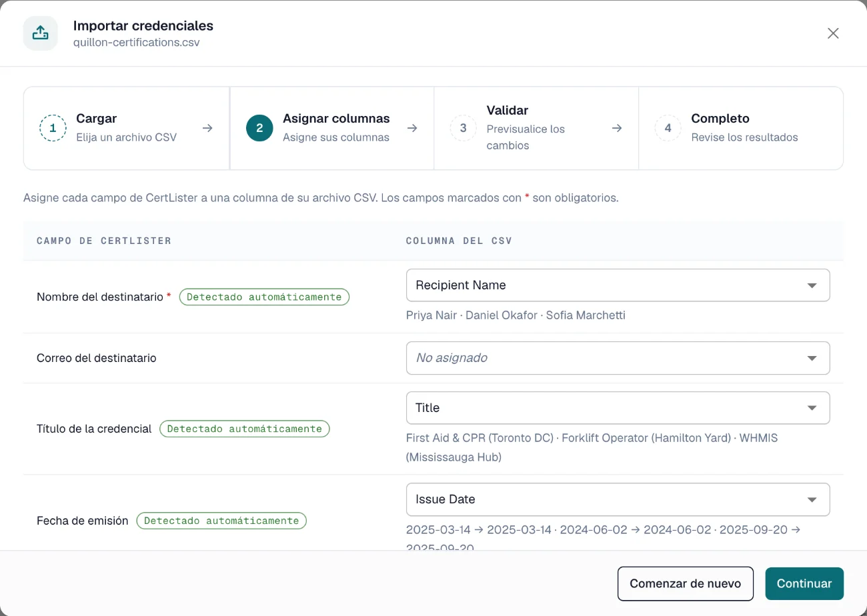Click the 2025-03-14 sample dates text
The height and width of the screenshot is (616, 867).
604,538
